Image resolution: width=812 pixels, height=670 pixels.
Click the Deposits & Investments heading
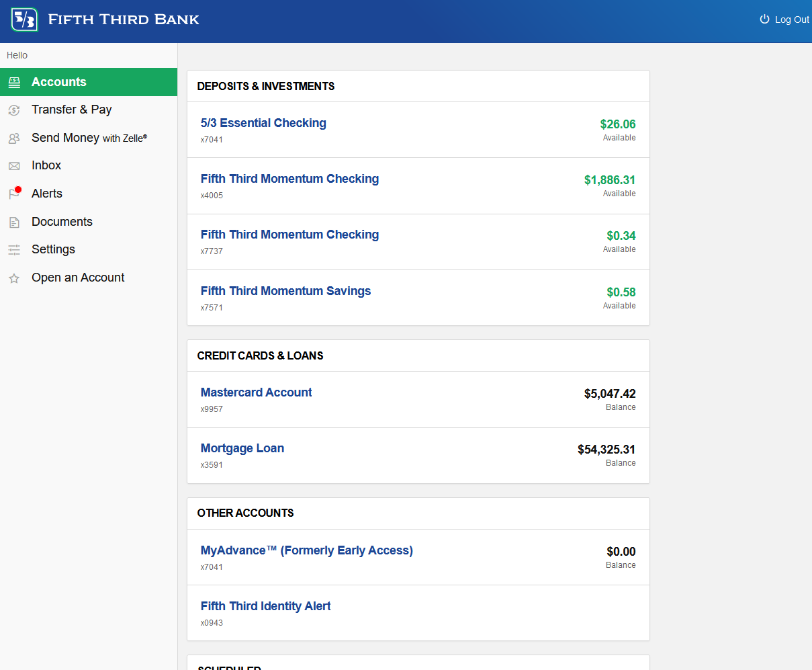click(x=266, y=86)
